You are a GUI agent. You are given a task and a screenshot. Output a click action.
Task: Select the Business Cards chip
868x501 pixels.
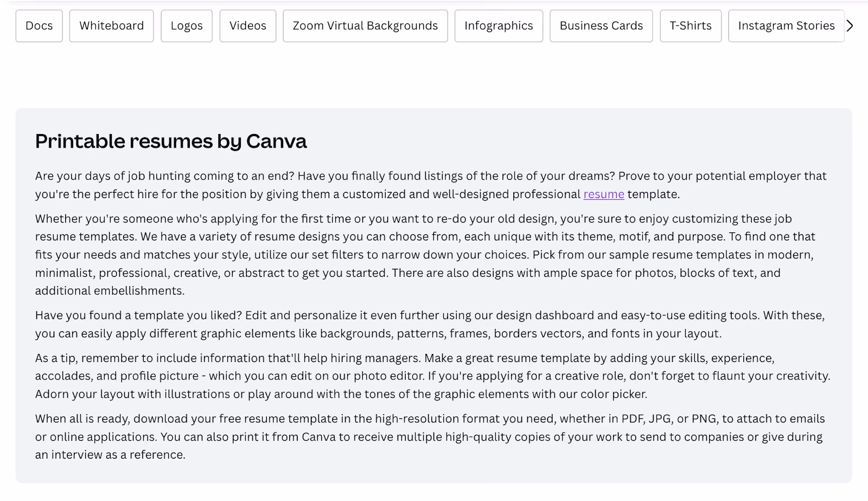(x=601, y=26)
